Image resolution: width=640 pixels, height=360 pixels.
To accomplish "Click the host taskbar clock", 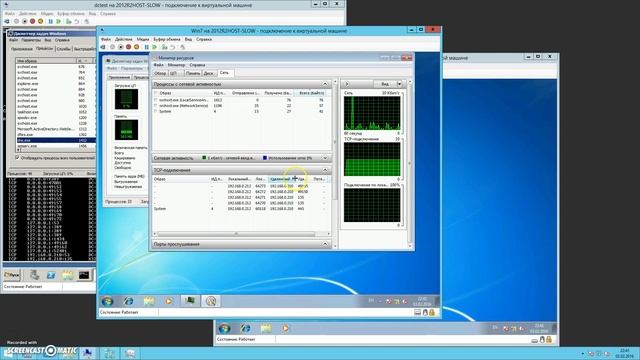I will point(624,353).
